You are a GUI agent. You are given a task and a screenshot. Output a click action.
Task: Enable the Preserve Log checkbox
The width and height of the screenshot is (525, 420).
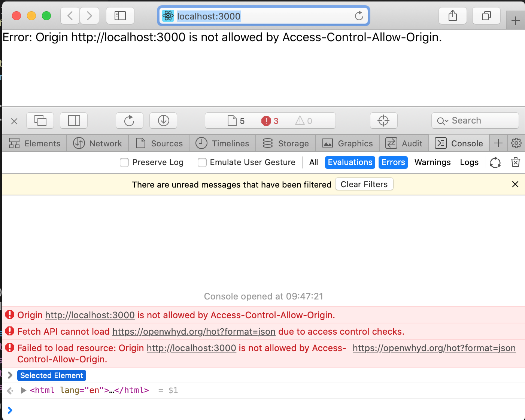[124, 162]
